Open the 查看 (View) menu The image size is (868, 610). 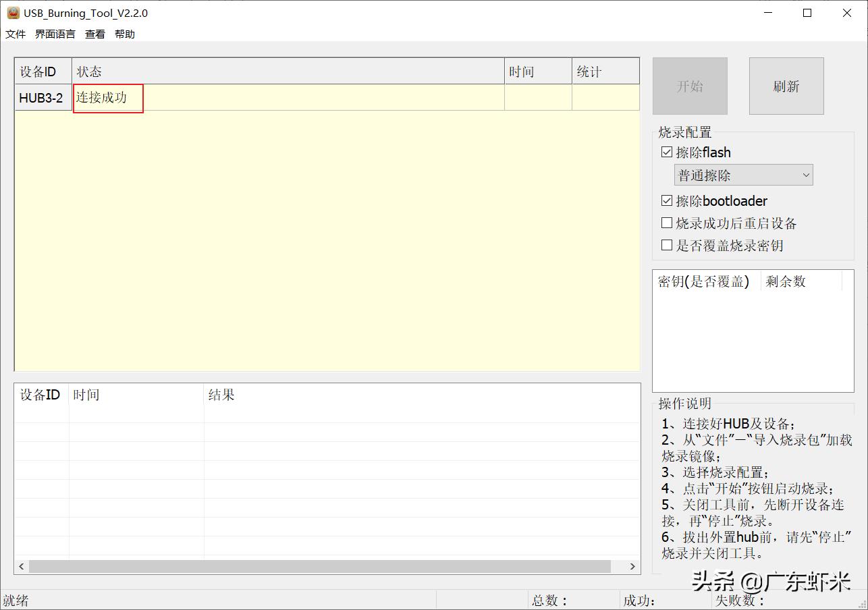(x=94, y=34)
